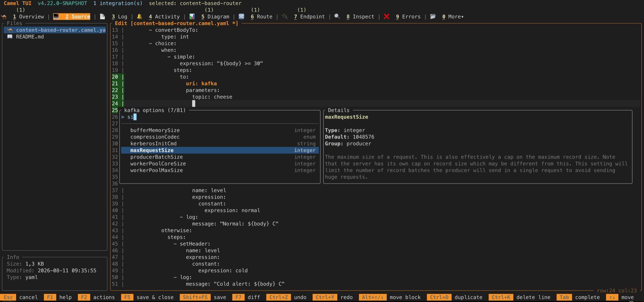Click the 'uri: kafka' line in editor

(x=201, y=84)
